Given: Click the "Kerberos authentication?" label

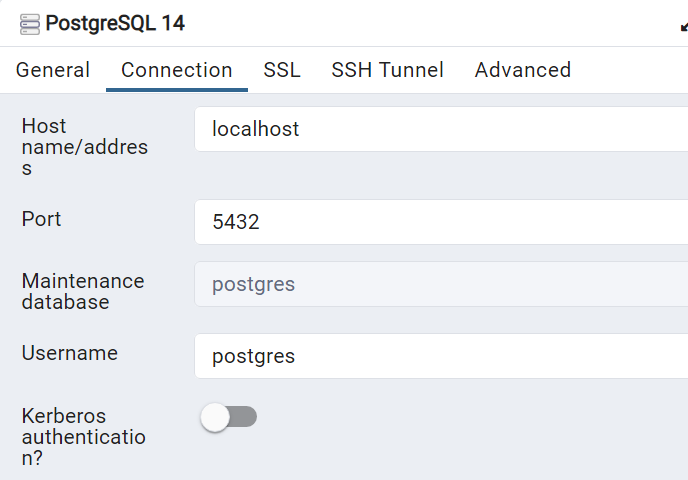Looking at the screenshot, I should (x=84, y=437).
